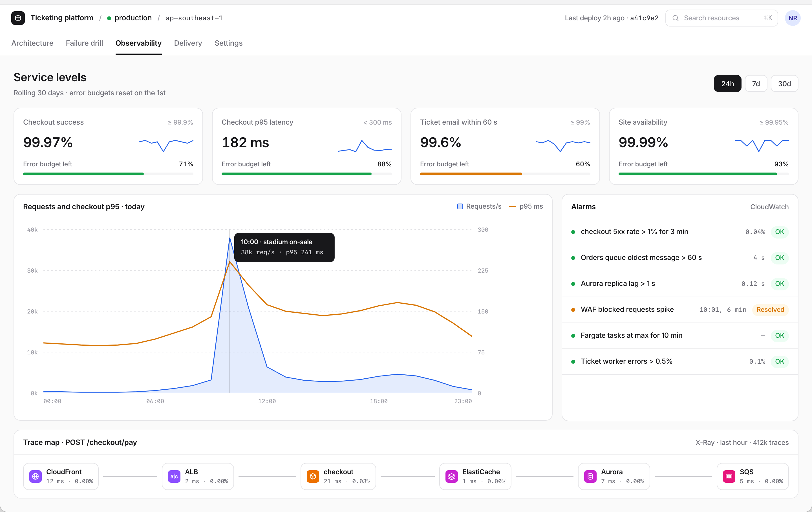Open the Delivery tab
Image resolution: width=812 pixels, height=512 pixels.
(x=188, y=43)
